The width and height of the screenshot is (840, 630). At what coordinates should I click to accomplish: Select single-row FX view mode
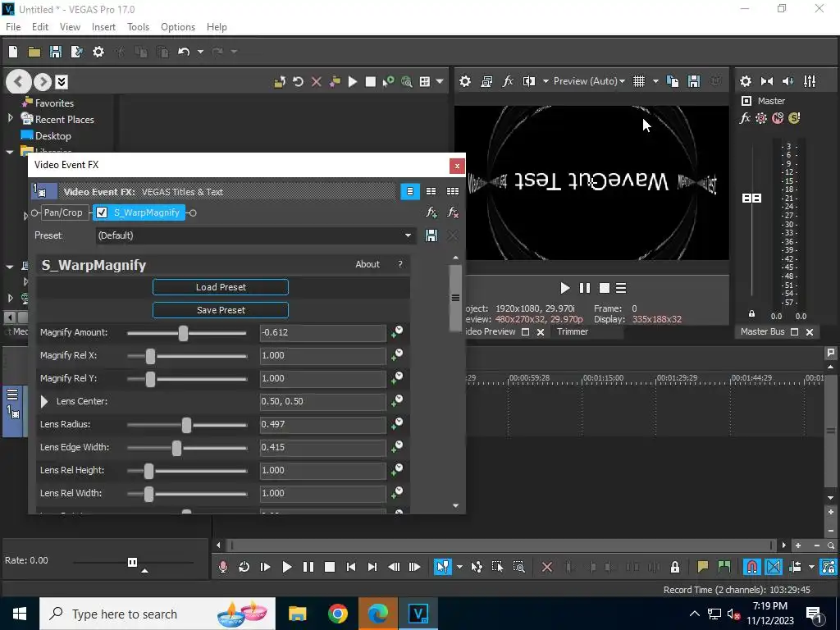[410, 191]
